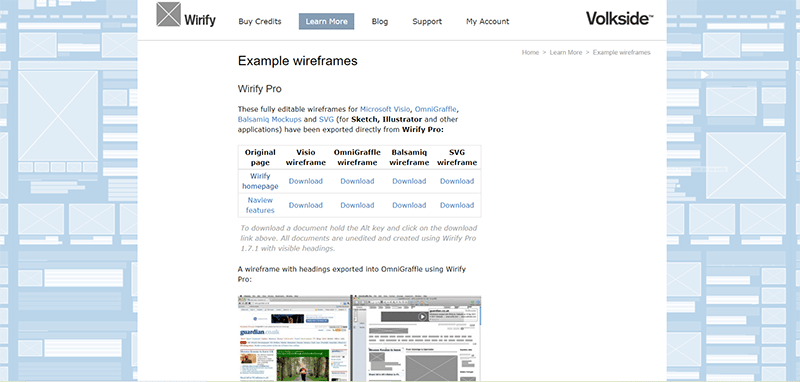Download SVG wireframe for Naview features
800x382 pixels.
pyautogui.click(x=457, y=205)
